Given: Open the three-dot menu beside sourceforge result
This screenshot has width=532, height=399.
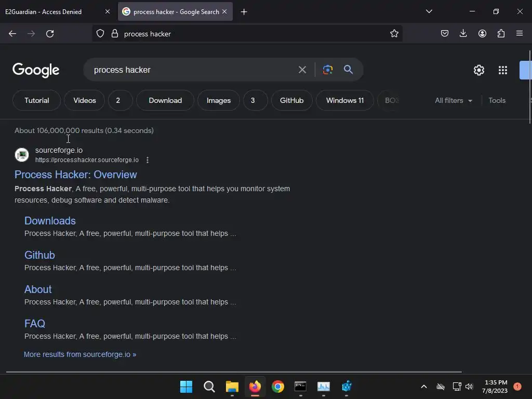Looking at the screenshot, I should pyautogui.click(x=147, y=160).
